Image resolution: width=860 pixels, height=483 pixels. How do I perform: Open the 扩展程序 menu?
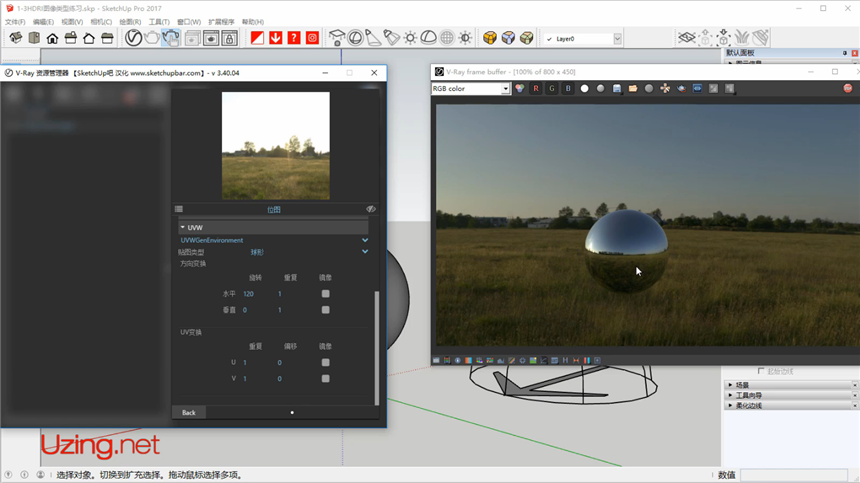coord(221,22)
